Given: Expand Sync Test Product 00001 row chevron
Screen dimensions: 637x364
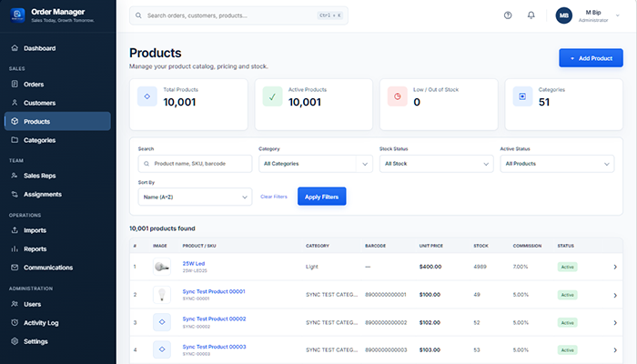Looking at the screenshot, I should [x=615, y=296].
